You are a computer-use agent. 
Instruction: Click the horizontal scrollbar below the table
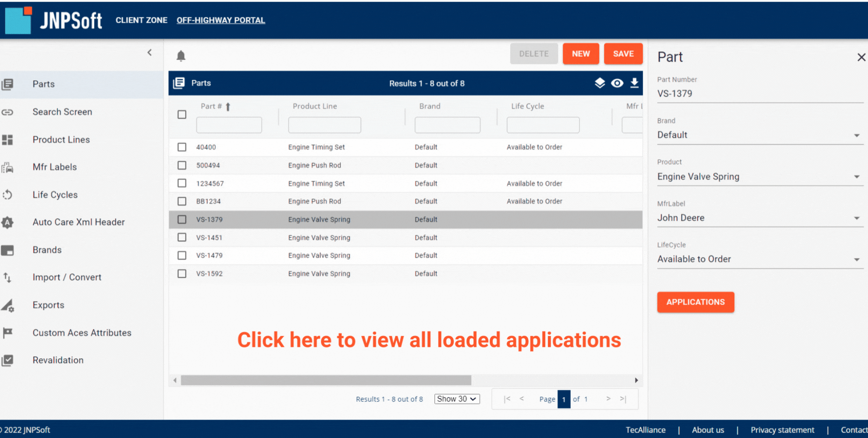[x=326, y=380]
